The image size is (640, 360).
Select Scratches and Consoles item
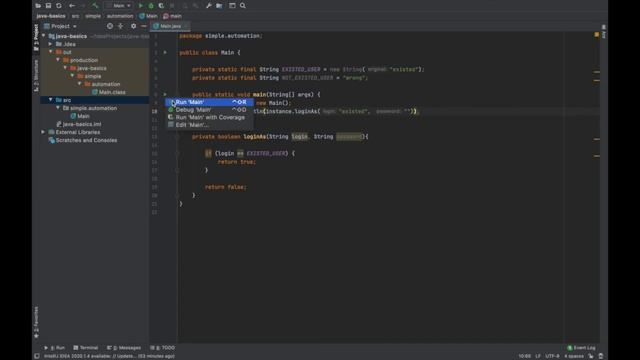[x=82, y=140]
